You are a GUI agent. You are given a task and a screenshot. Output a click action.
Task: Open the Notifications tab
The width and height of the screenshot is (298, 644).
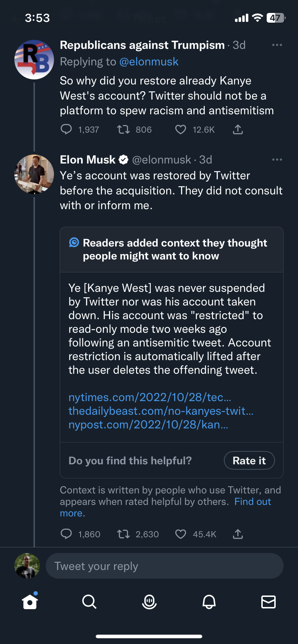tap(209, 602)
